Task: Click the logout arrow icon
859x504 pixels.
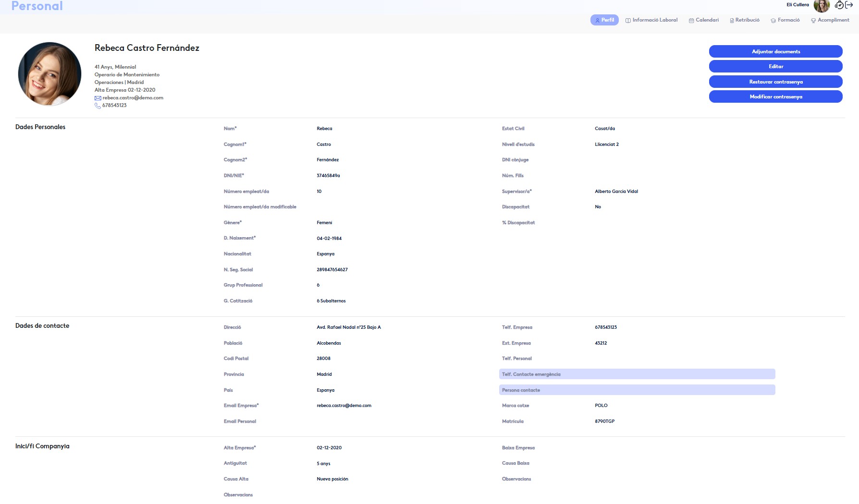Action: tap(849, 5)
